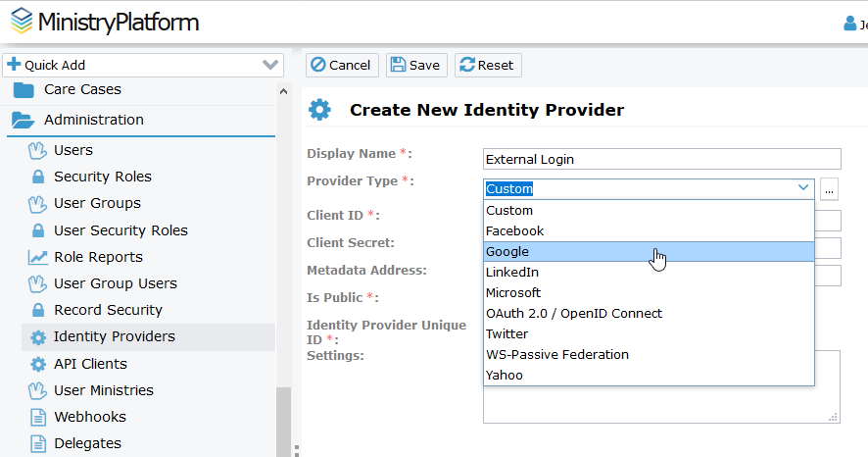The height and width of the screenshot is (457, 868).
Task: Click the hand icon beside User Group Users
Action: [x=37, y=284]
